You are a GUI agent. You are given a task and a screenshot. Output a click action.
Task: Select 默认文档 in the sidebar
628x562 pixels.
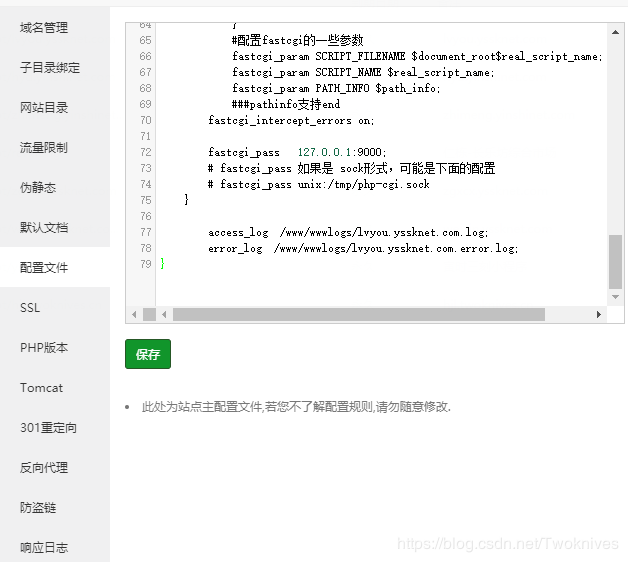point(44,228)
